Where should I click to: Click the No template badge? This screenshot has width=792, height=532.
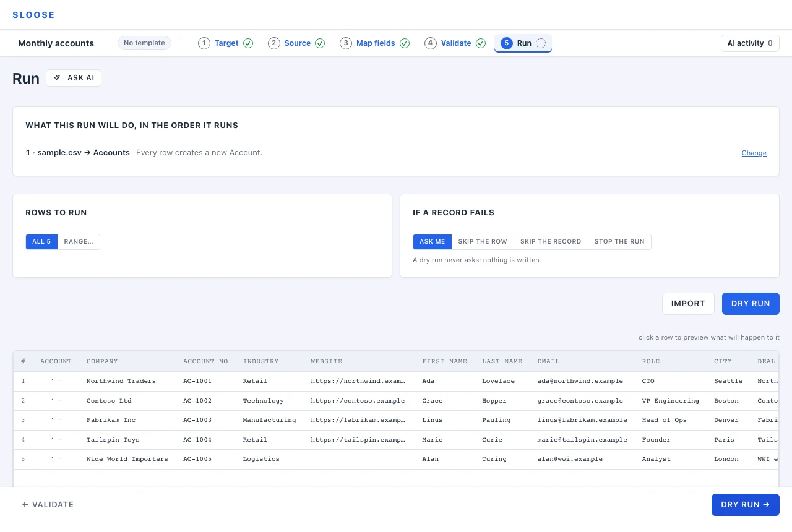click(144, 43)
